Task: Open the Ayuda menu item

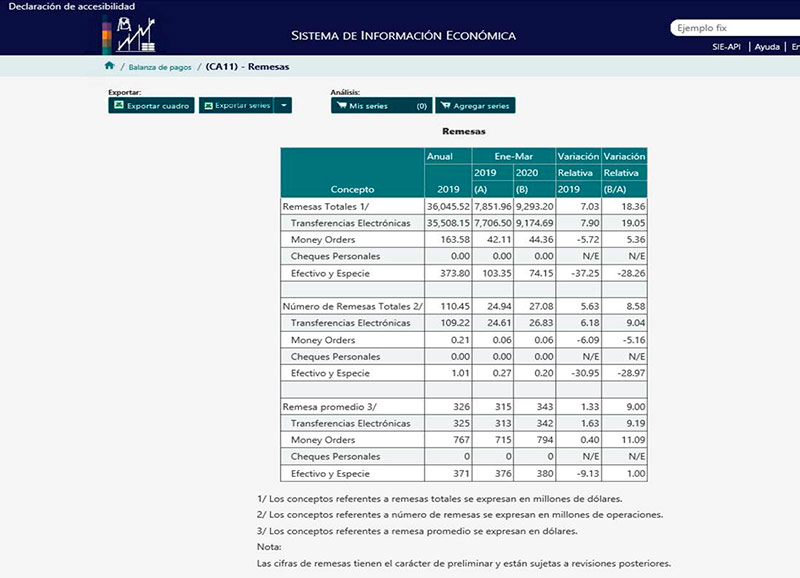Action: coord(766,47)
